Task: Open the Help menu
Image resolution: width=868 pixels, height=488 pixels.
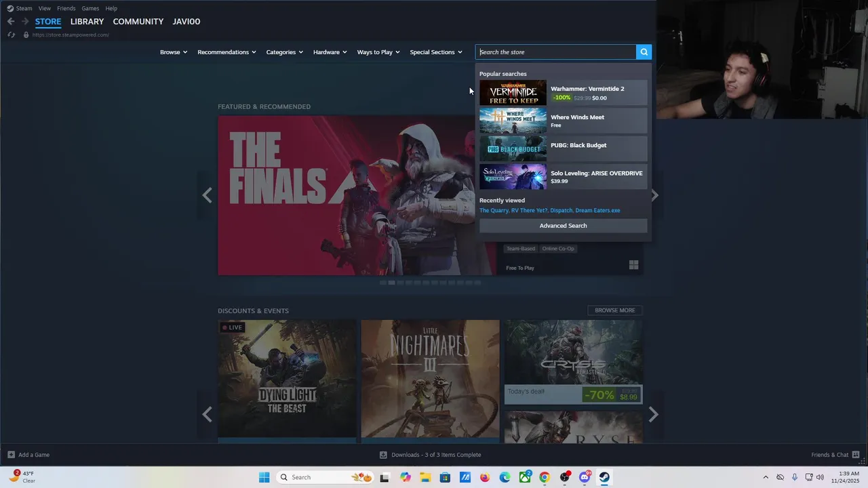Action: coord(111,8)
